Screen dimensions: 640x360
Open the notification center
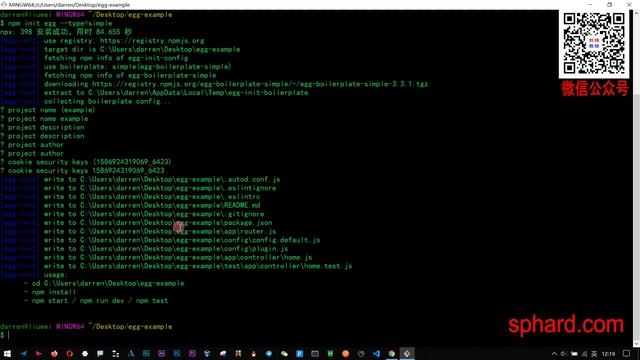627,354
